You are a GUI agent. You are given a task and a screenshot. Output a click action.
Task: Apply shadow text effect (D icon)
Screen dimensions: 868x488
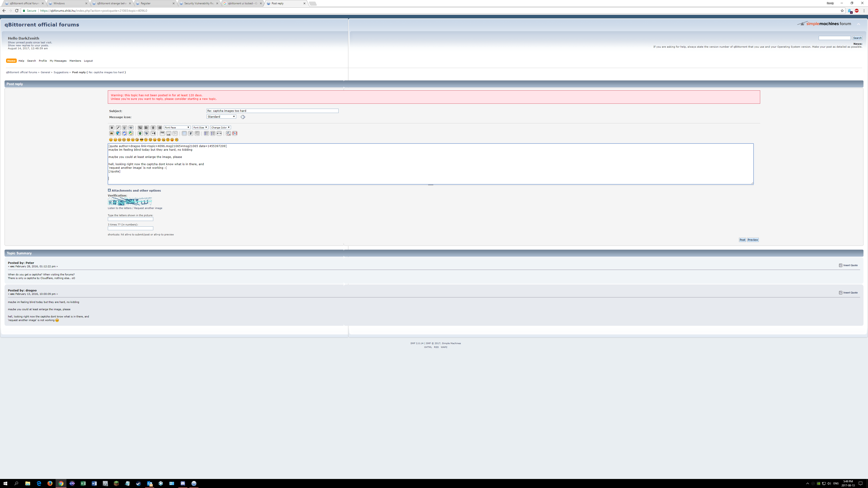coord(146,133)
